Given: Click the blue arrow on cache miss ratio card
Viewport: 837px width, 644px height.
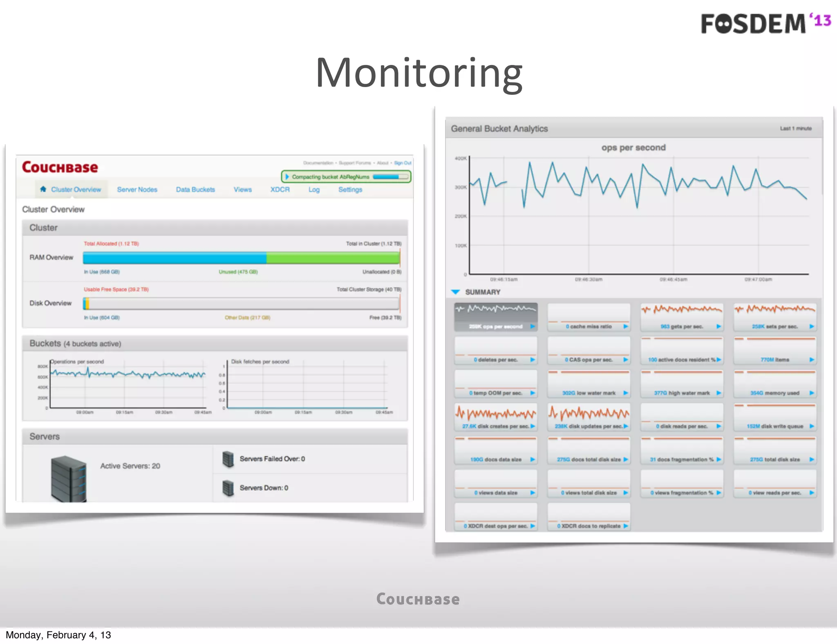Looking at the screenshot, I should (x=626, y=326).
